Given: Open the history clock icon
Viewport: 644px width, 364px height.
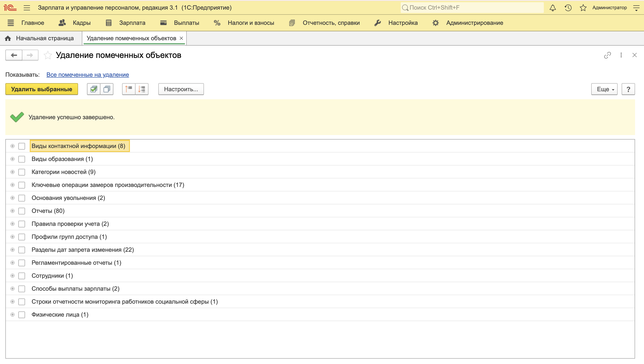Looking at the screenshot, I should [x=568, y=8].
